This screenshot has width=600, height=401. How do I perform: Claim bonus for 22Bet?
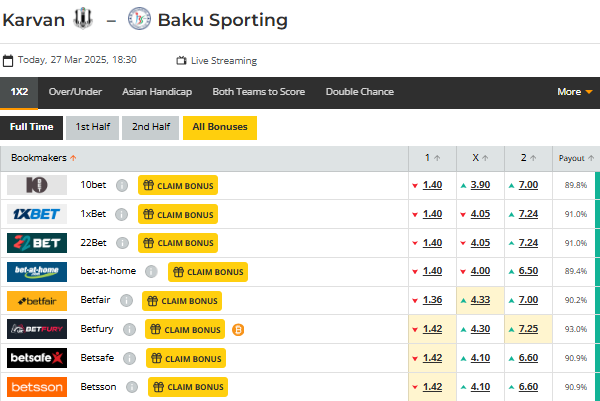click(178, 243)
